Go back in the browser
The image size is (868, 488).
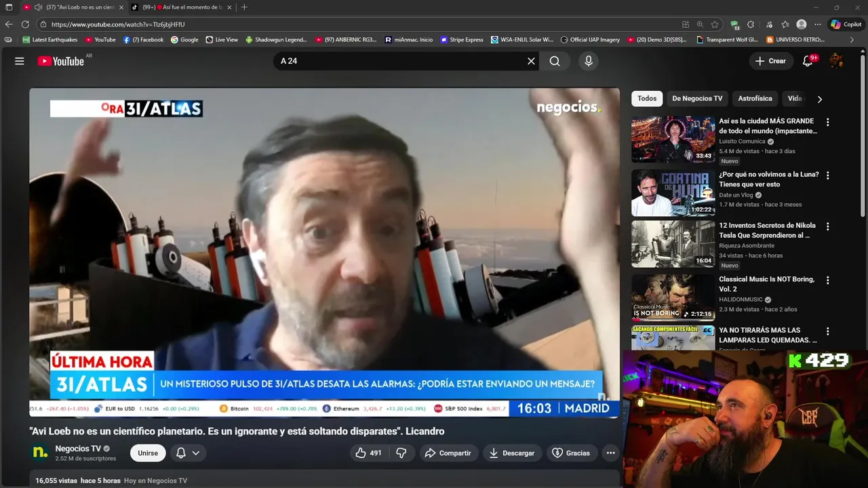pos(9,24)
